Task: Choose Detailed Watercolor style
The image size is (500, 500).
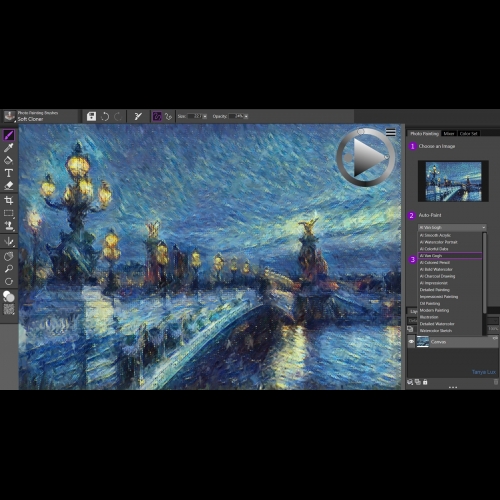Action: coord(450,324)
